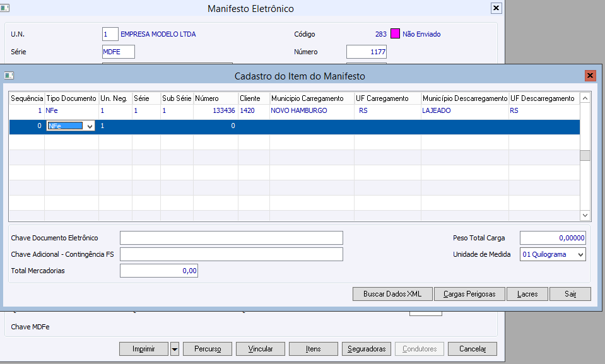Click the Buscar Dados XML button
Viewport: 605px width, 364px height.
click(392, 294)
